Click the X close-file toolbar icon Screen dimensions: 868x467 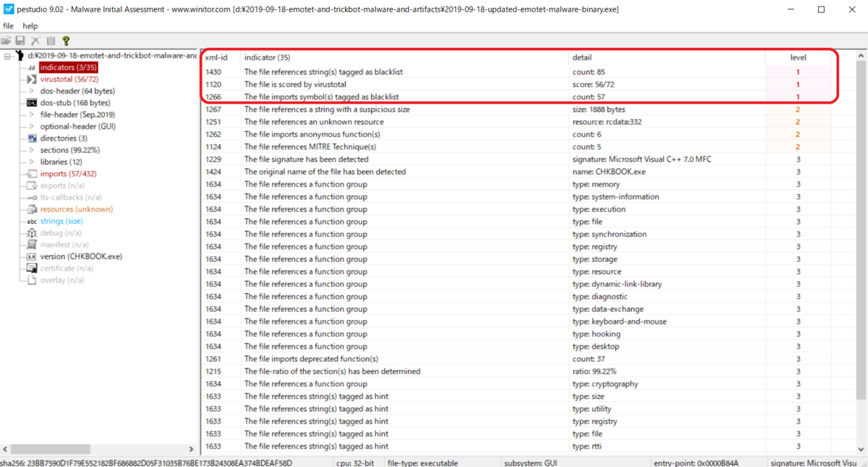tap(35, 41)
